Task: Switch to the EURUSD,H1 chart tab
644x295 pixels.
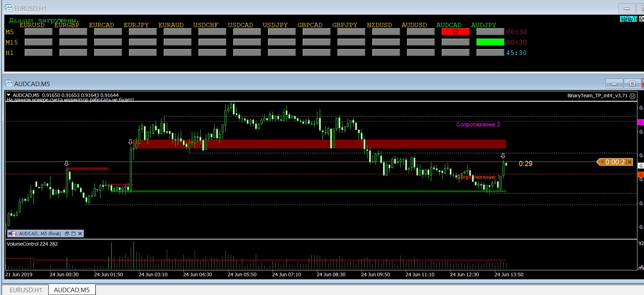Action: (26, 290)
